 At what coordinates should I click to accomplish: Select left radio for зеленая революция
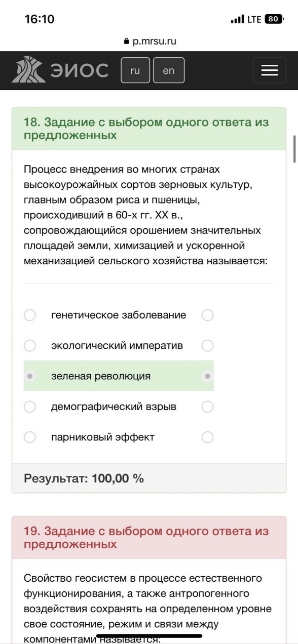click(30, 376)
